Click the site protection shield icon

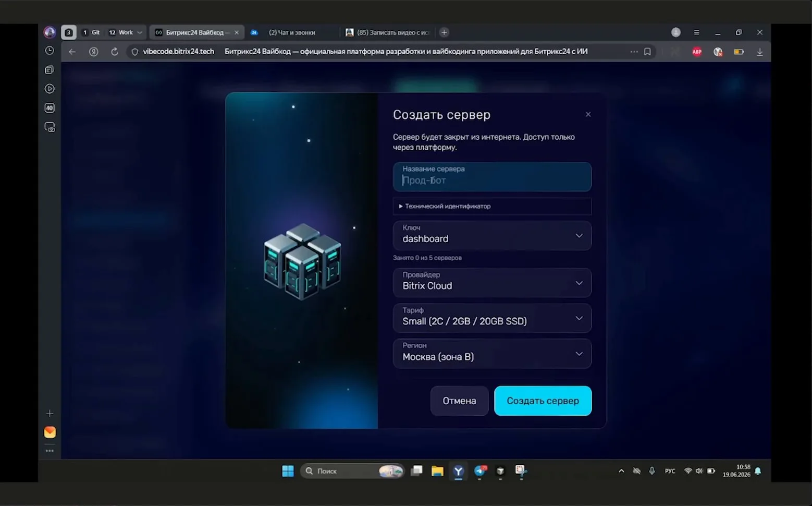coord(135,52)
